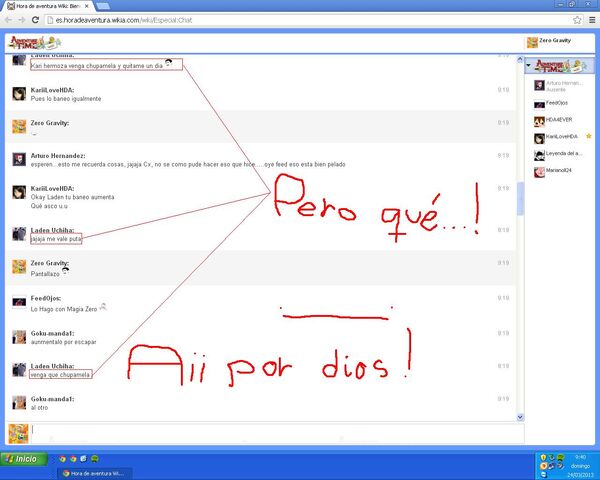Open the Windows Inicio start button
600x480 pixels.
24,459
